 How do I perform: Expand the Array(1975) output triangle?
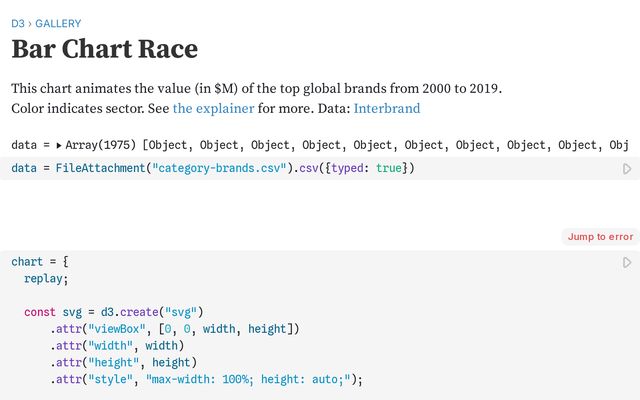59,145
